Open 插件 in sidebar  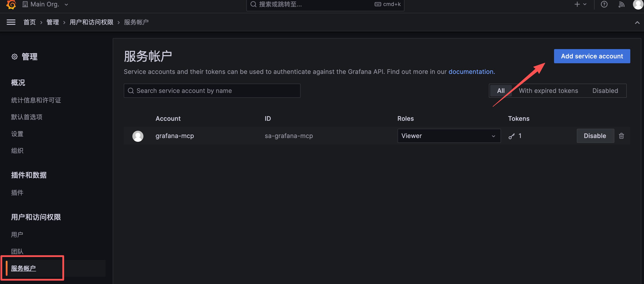pyautogui.click(x=17, y=193)
